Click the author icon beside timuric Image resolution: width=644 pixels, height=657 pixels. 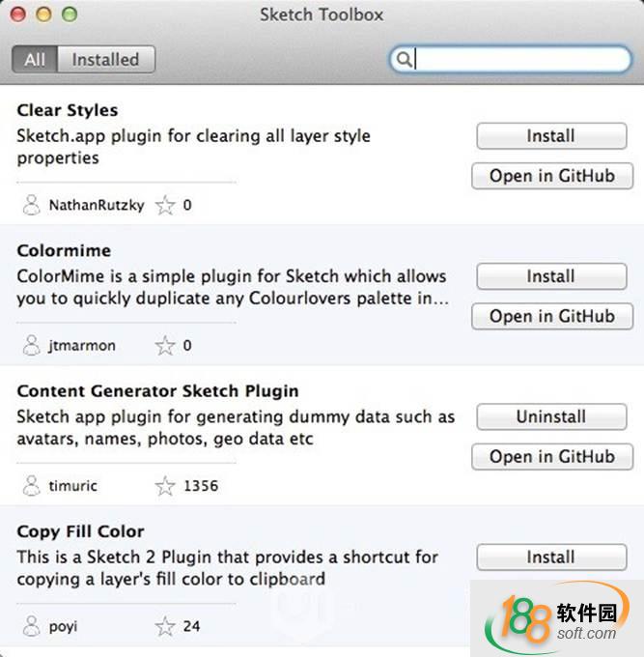[32, 485]
